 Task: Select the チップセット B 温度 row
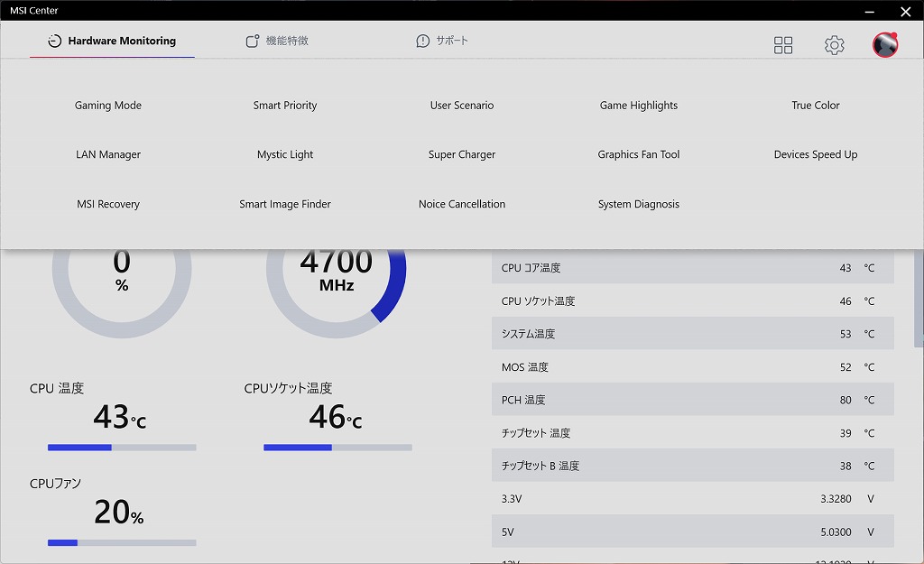(692, 466)
